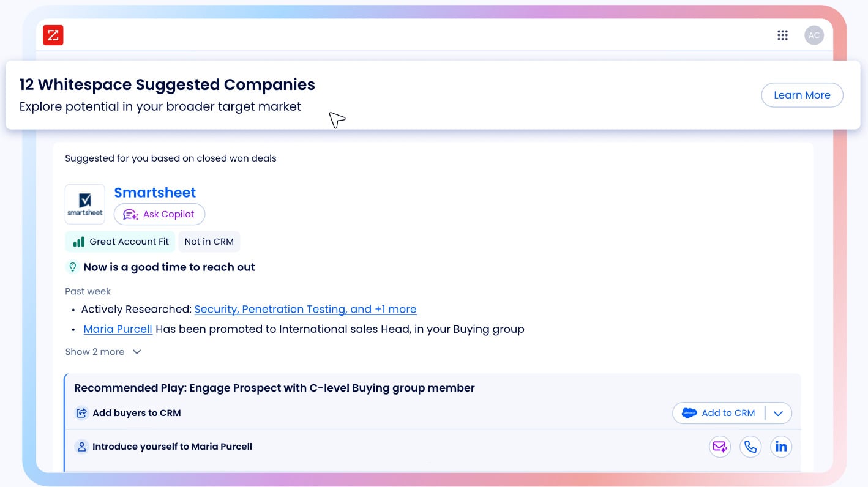This screenshot has height=487, width=868.
Task: Click the red ZoomInfo logo icon
Action: coord(53,35)
